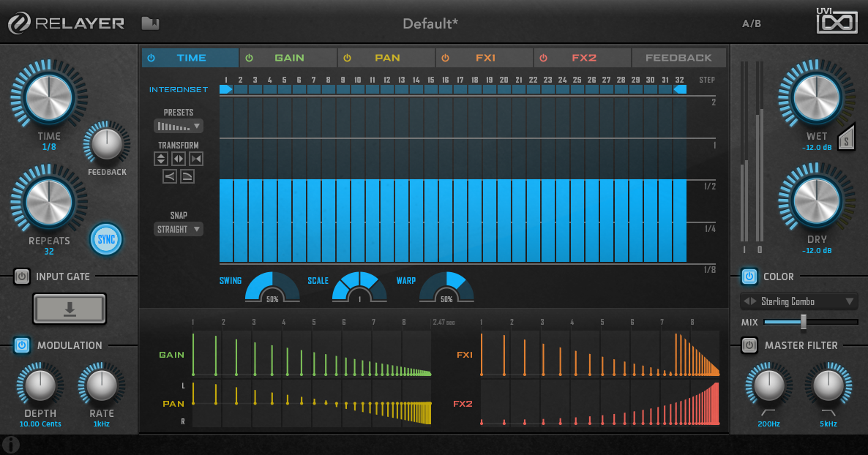Toggle the Time tab power icon
This screenshot has width=868, height=455.
pyautogui.click(x=151, y=58)
